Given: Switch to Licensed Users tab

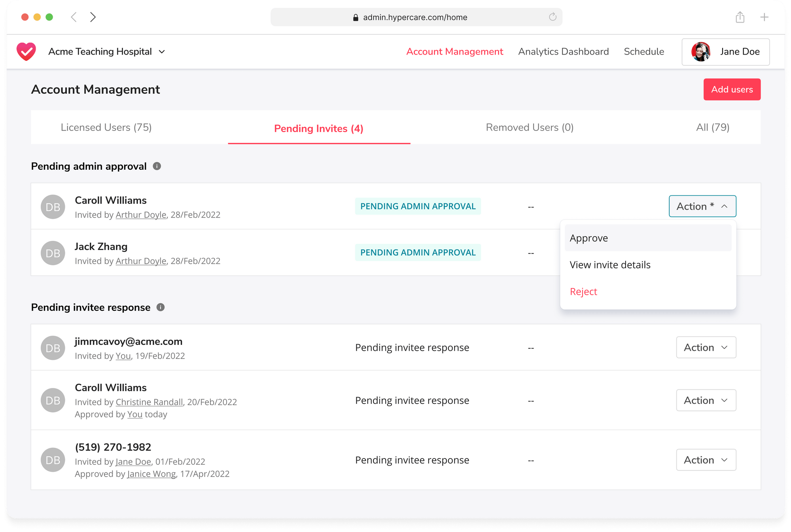Looking at the screenshot, I should pyautogui.click(x=106, y=127).
